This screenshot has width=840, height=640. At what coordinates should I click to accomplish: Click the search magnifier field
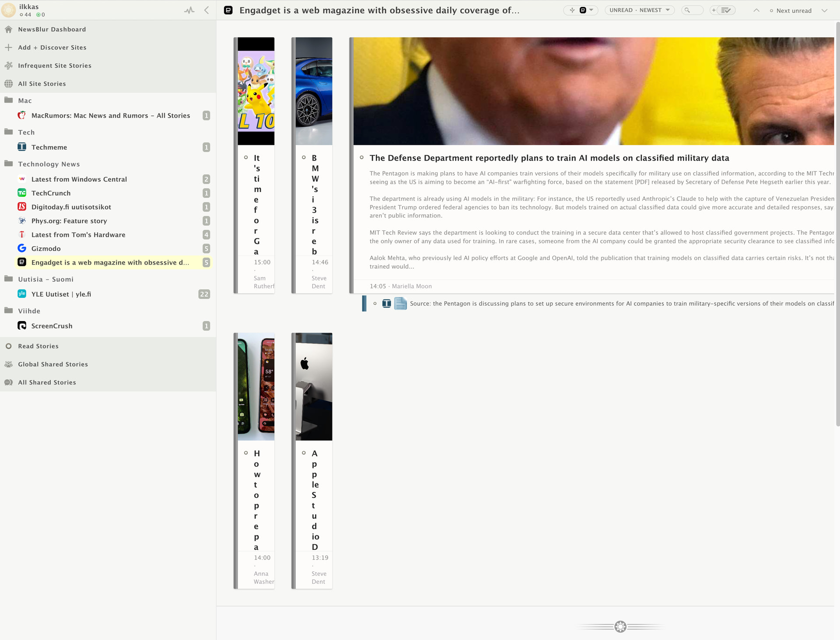click(692, 10)
